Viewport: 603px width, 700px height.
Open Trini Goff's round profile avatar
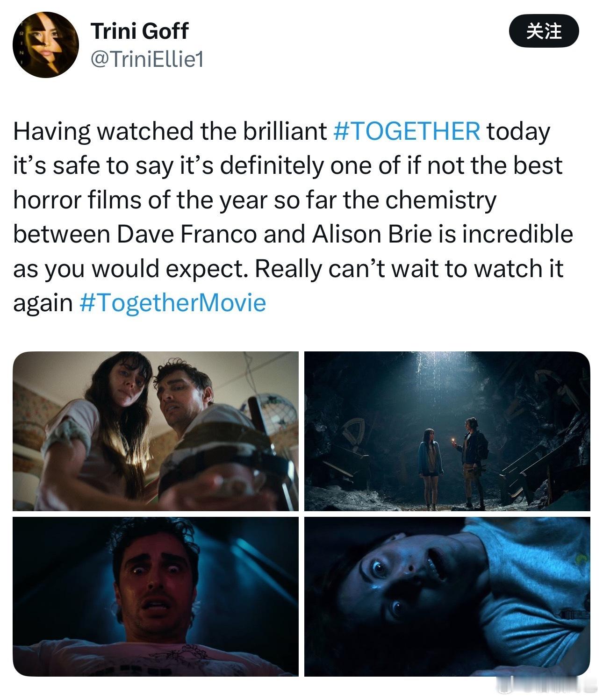click(45, 45)
